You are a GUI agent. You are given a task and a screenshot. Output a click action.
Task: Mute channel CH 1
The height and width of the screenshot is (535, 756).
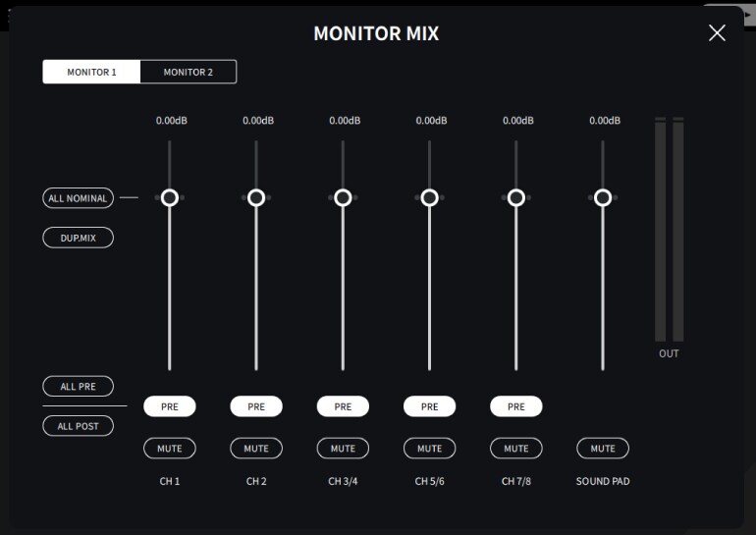click(170, 449)
